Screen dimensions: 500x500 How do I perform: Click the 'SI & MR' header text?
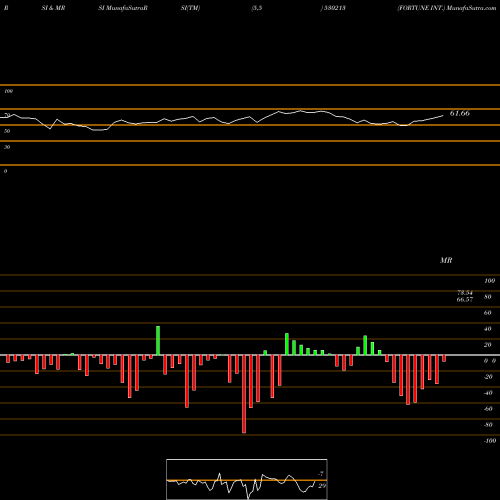53,8
